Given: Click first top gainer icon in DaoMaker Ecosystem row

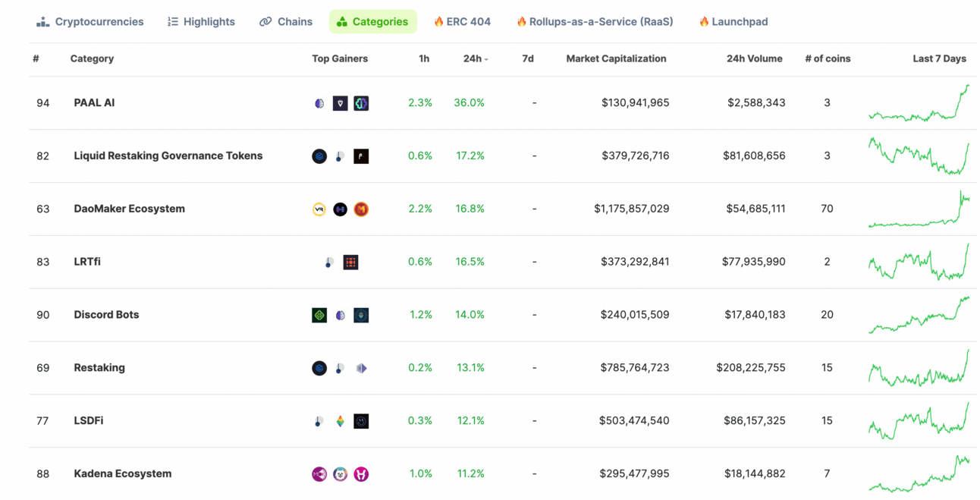Looking at the screenshot, I should coord(319,209).
